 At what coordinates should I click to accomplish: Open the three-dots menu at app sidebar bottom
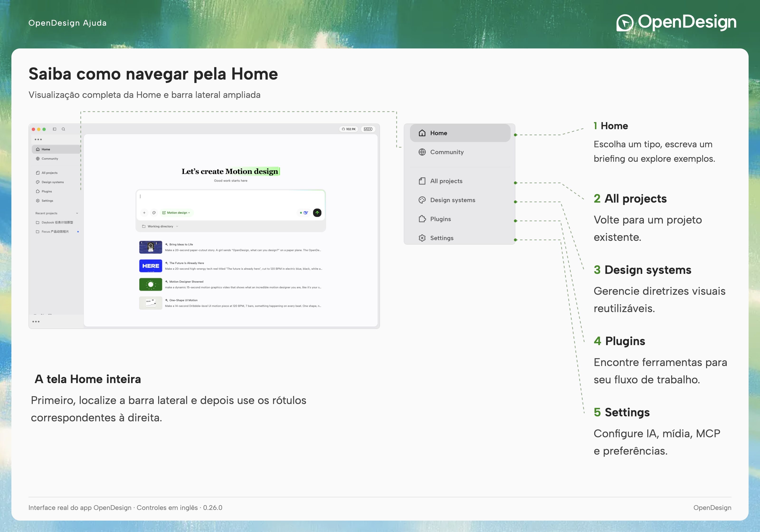(x=36, y=321)
